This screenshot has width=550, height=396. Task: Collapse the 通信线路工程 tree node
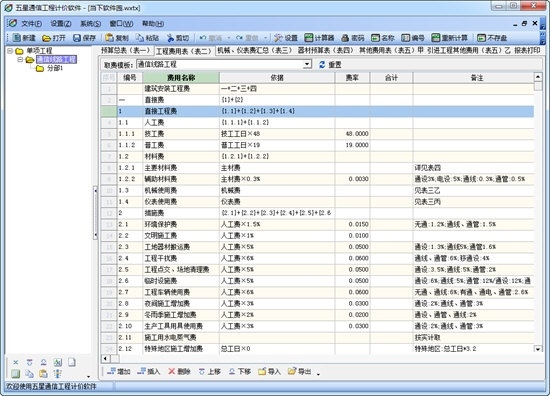[20, 60]
